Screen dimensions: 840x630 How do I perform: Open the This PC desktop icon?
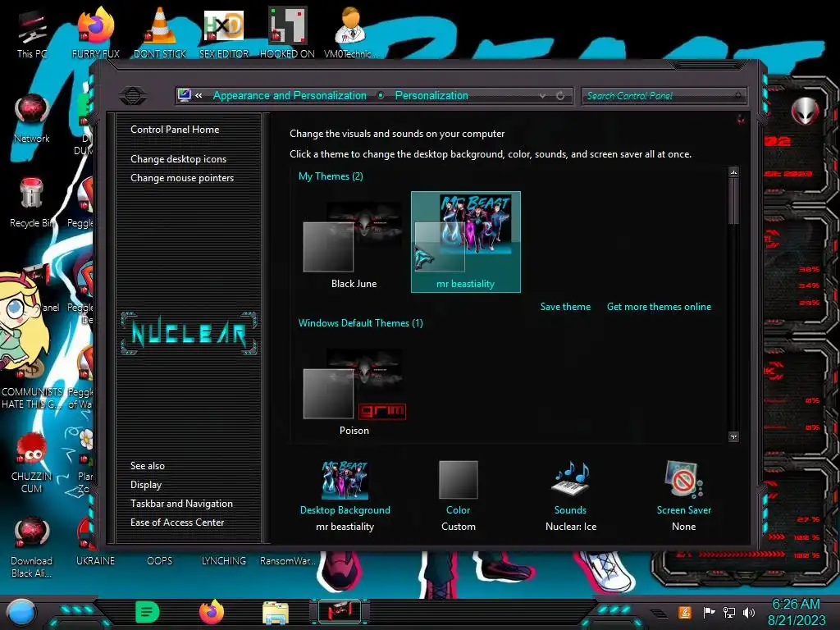(32, 32)
